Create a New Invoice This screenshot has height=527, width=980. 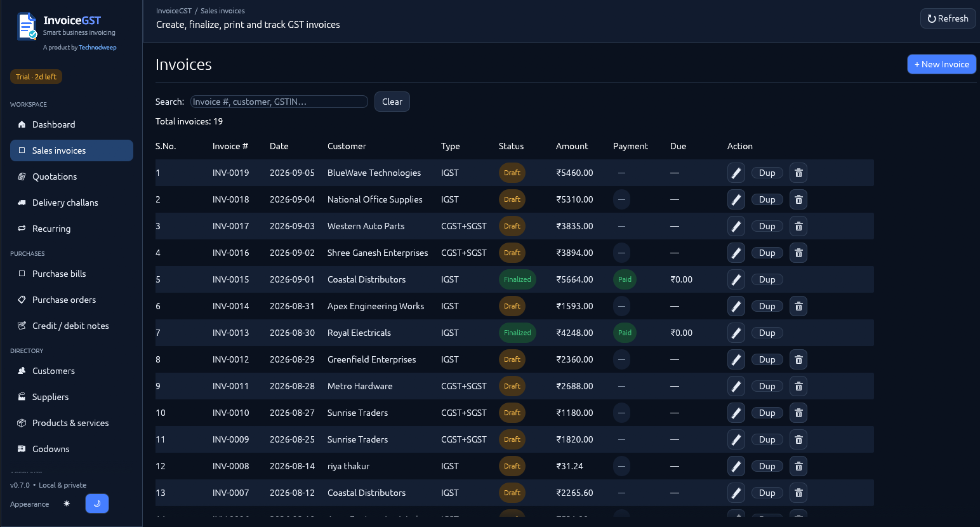pyautogui.click(x=941, y=64)
